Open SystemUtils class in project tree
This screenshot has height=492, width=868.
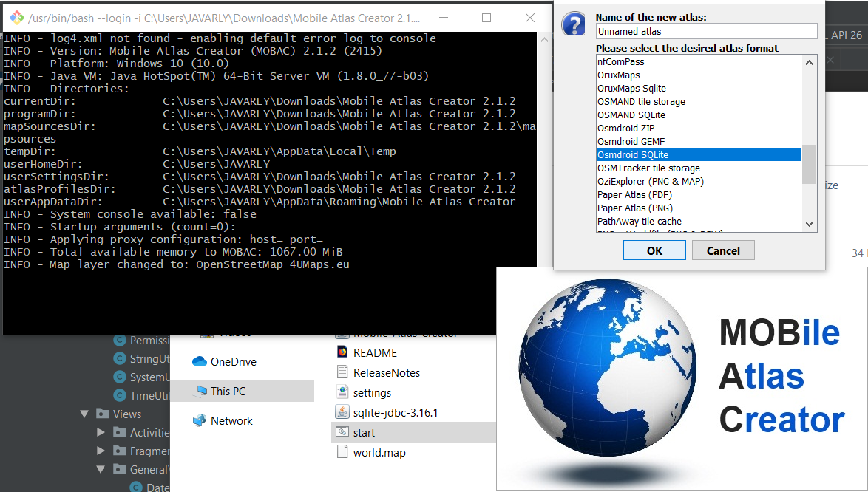(149, 377)
